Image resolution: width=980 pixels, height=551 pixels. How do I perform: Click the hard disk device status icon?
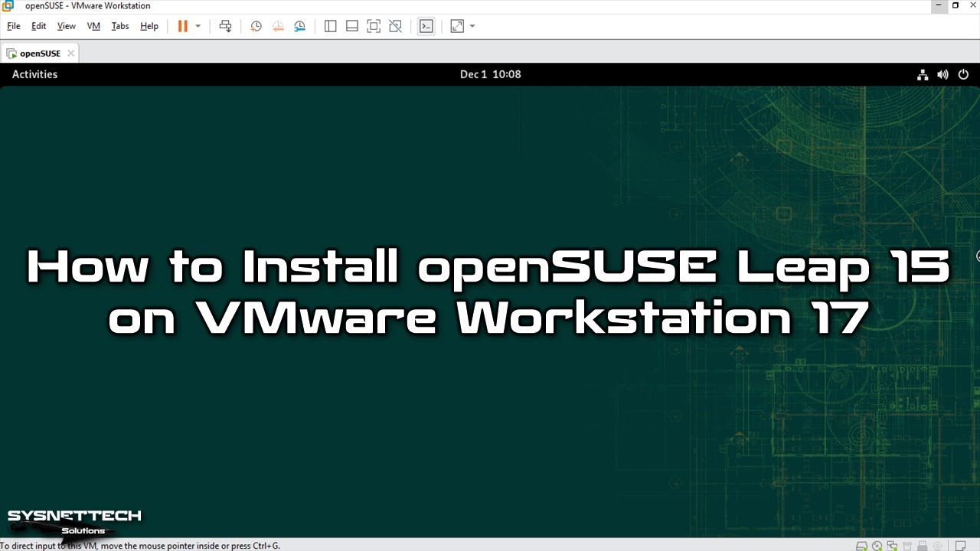pyautogui.click(x=861, y=546)
